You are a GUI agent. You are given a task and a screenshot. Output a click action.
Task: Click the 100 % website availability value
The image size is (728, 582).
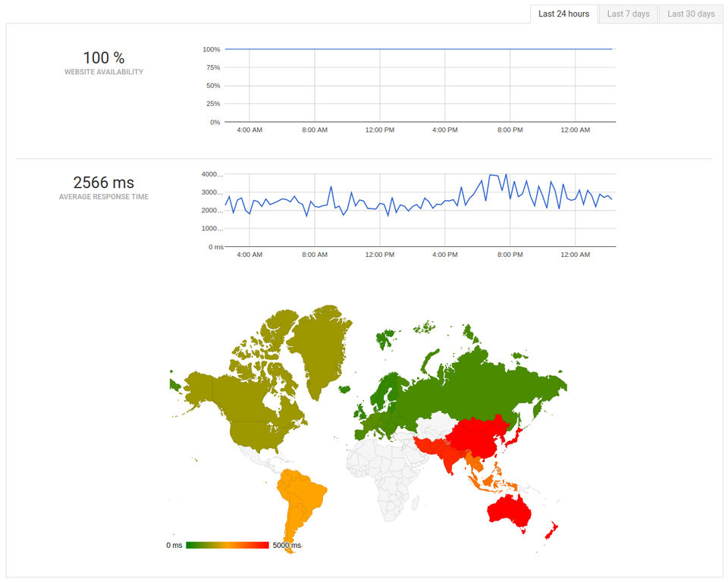104,58
